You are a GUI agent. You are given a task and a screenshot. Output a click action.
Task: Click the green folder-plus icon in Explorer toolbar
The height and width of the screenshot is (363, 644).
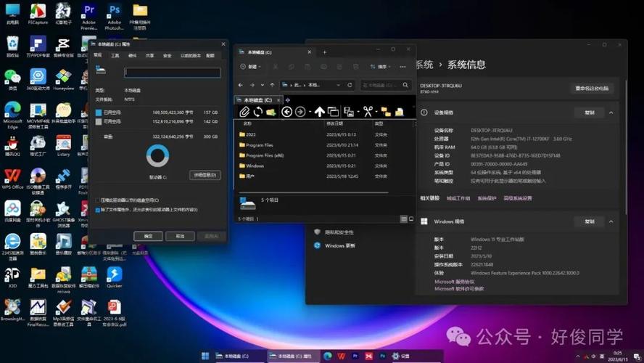coord(271,112)
